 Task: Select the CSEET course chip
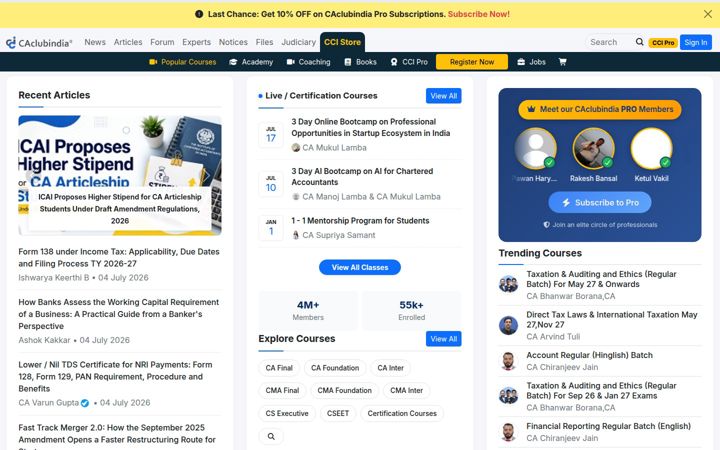338,413
